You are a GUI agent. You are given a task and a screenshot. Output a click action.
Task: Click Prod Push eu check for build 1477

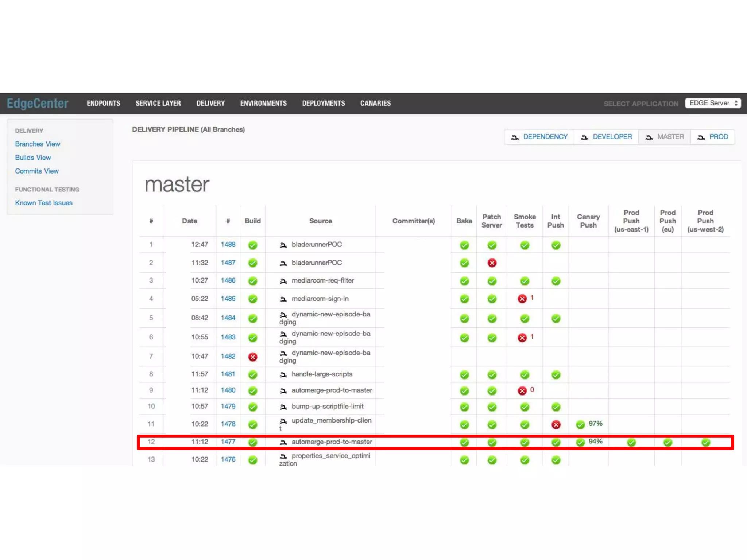[667, 442]
